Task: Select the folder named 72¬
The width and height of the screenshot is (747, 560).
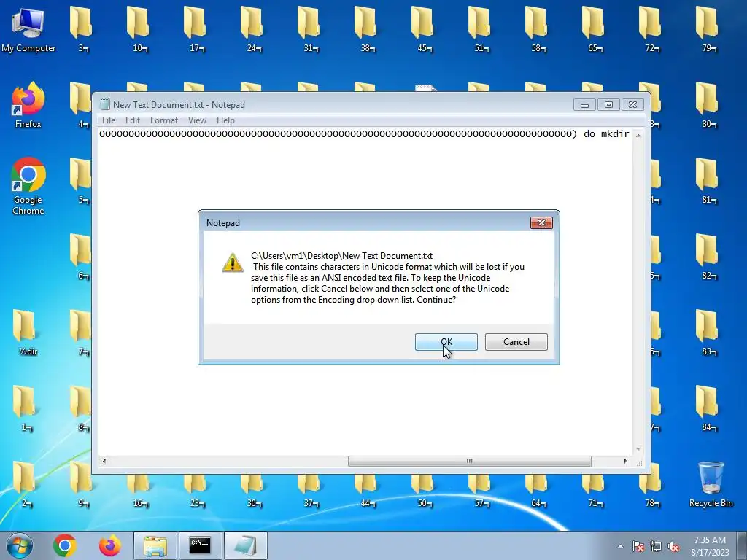Action: 651,28
